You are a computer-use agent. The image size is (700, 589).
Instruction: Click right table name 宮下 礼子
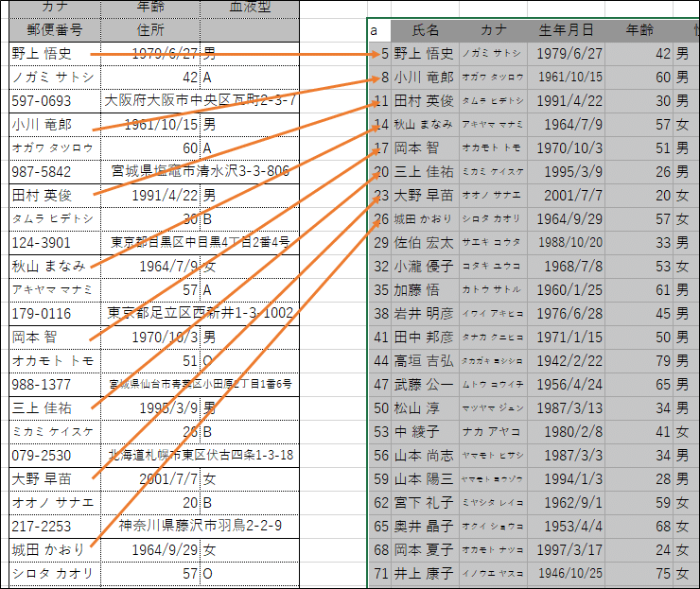tap(426, 503)
